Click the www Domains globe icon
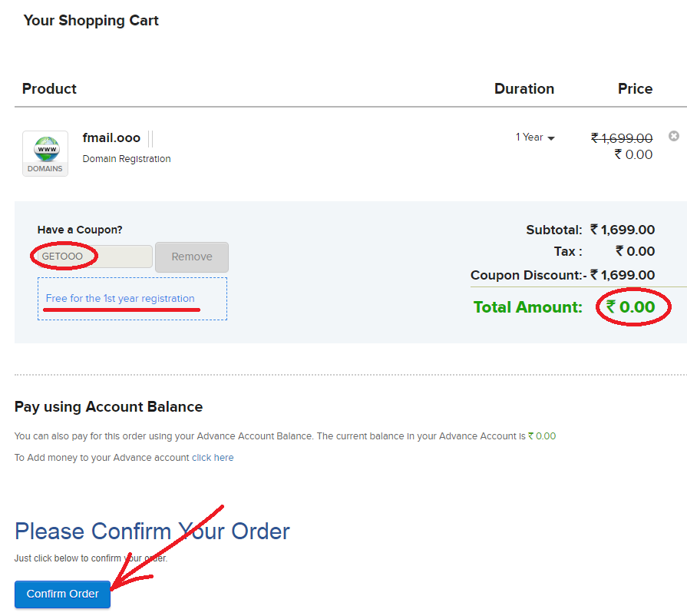Image resolution: width=687 pixels, height=616 pixels. (45, 154)
